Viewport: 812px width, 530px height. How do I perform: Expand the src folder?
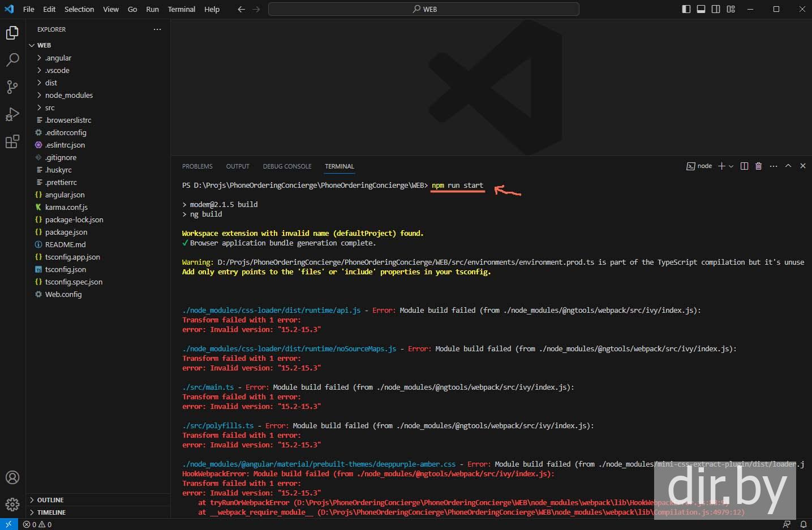point(50,107)
